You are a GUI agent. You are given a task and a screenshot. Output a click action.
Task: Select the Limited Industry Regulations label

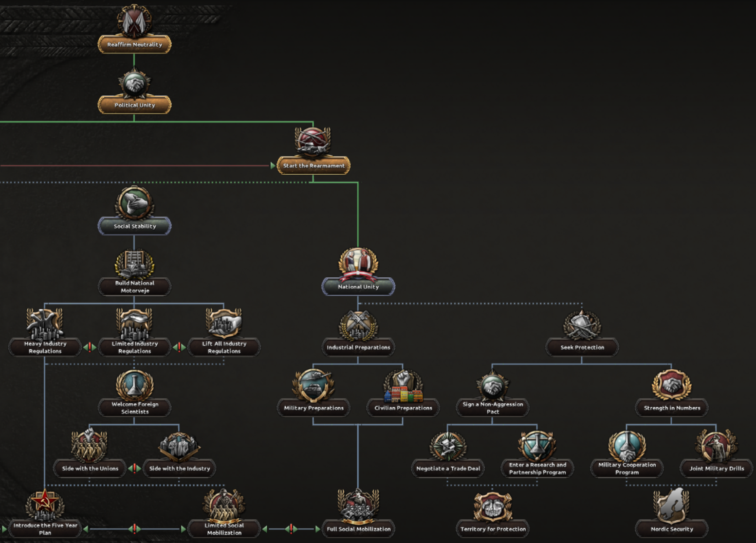134,347
